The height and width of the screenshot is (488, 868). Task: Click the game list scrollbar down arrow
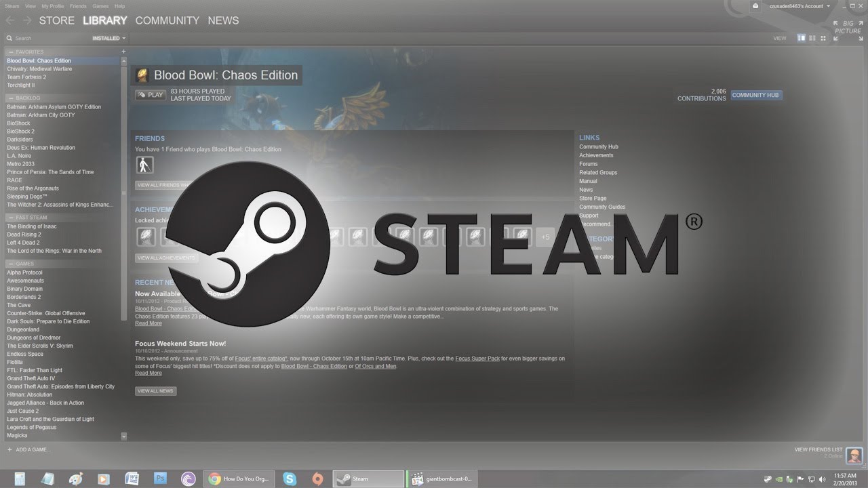(x=123, y=436)
